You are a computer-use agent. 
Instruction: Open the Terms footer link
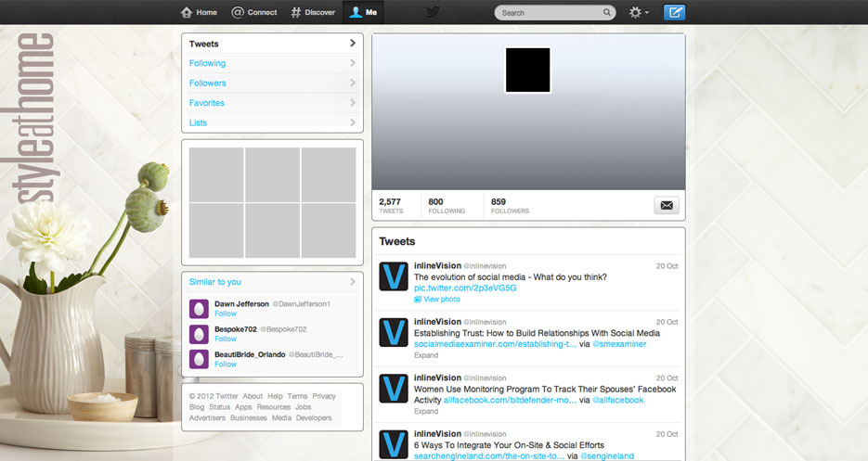tap(297, 396)
